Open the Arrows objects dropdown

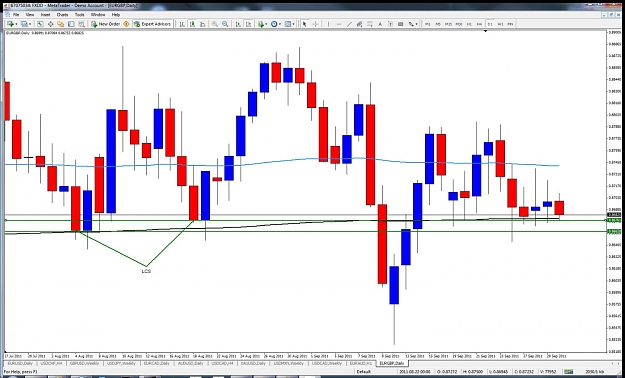[x=412, y=24]
